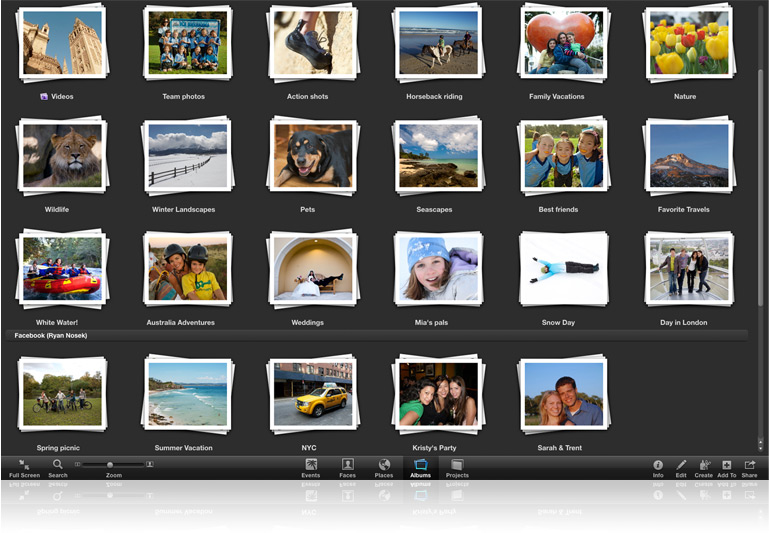The width and height of the screenshot is (769, 533).
Task: Open the Create menu
Action: point(703,468)
